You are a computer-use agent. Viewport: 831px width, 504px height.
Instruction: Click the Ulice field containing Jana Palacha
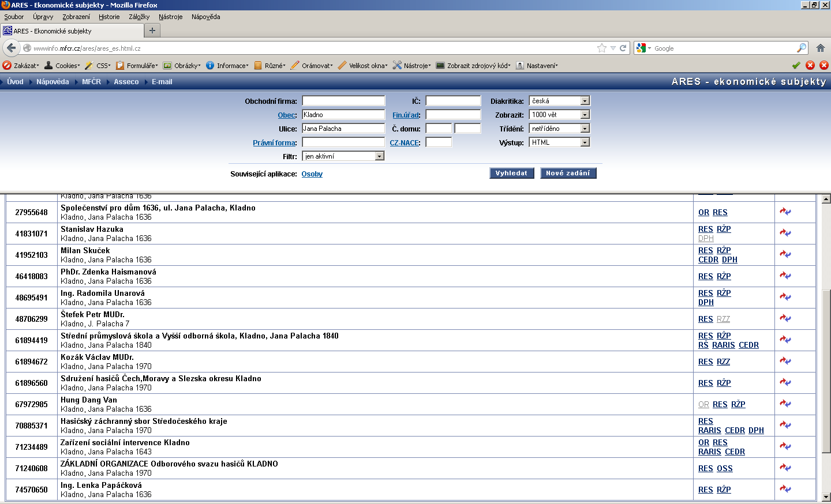coord(343,129)
